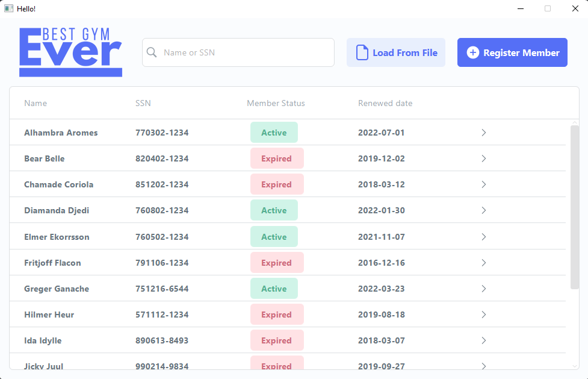Screen dimensions: 588x379
Task: Click the Renewed date column header
Action: click(385, 103)
